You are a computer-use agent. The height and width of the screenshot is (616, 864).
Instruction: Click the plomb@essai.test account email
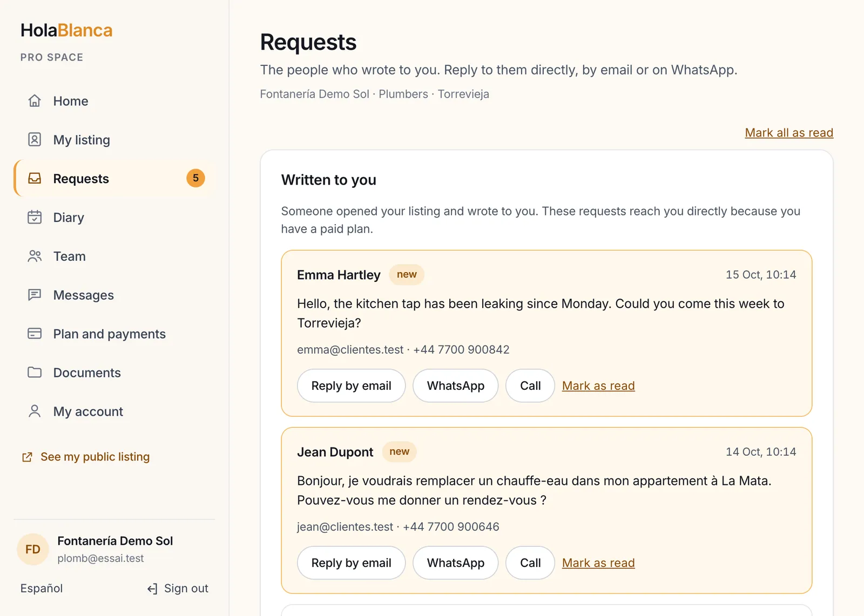pyautogui.click(x=100, y=558)
